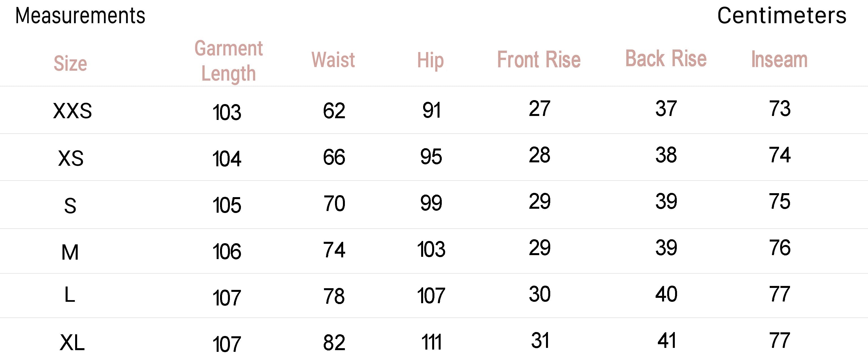Click the inseam value 76 for size M
Screen dimensions: 868x364
[780, 247]
